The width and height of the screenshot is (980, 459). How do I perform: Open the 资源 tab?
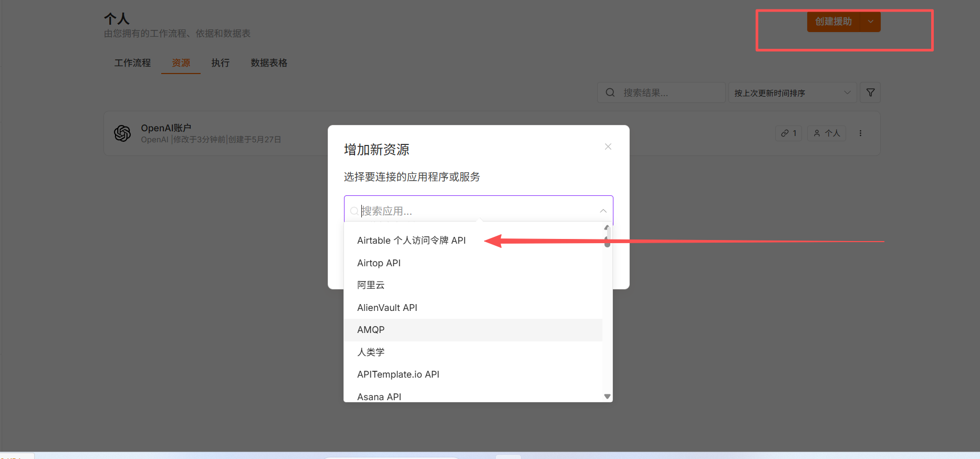(181, 63)
